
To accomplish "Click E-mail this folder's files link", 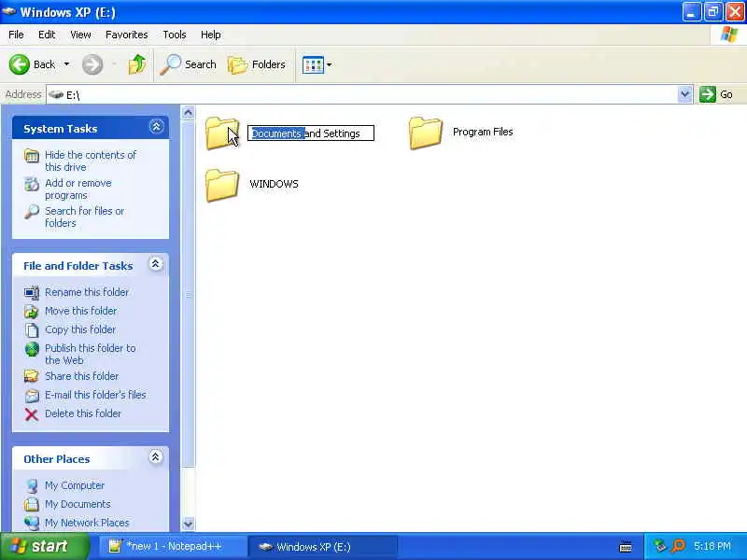I will click(x=95, y=395).
